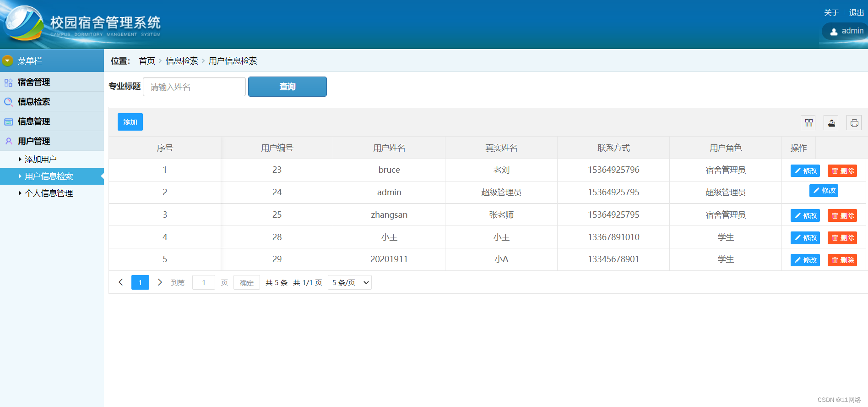Click the 查询 search button
868x407 pixels.
click(287, 87)
